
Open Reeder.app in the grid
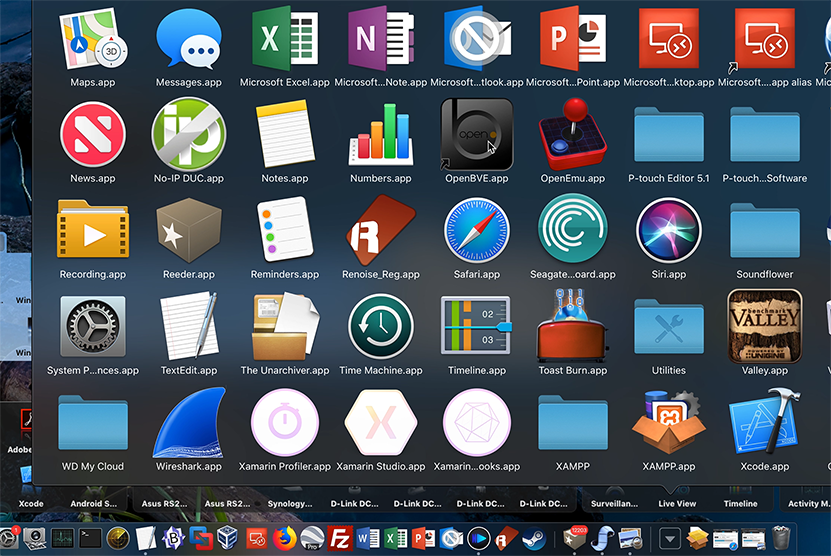click(x=189, y=230)
